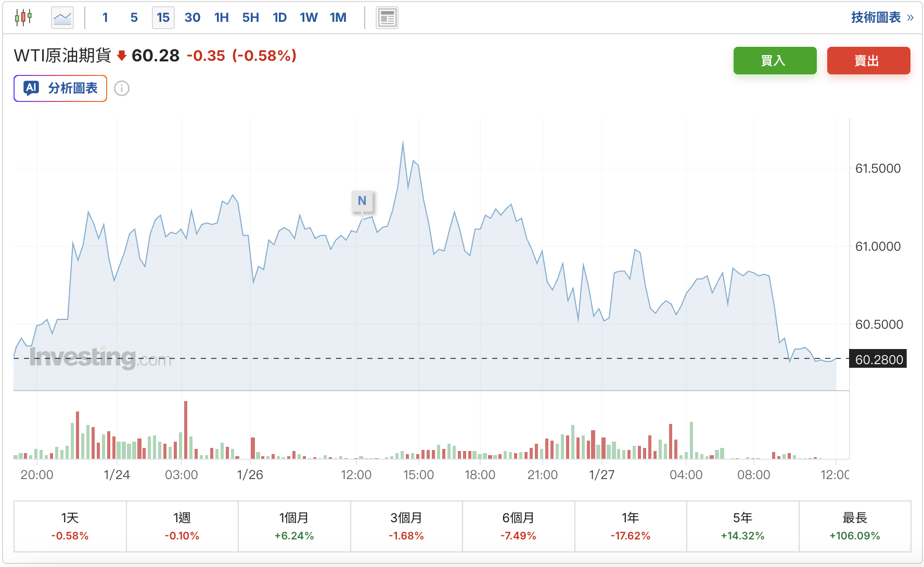Switch to 1H interval
The height and width of the screenshot is (567, 924).
221,17
